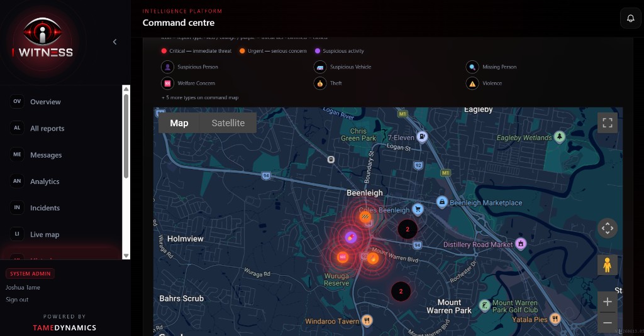Click the Joshua Tame user name
This screenshot has height=336, width=644.
[x=23, y=287]
